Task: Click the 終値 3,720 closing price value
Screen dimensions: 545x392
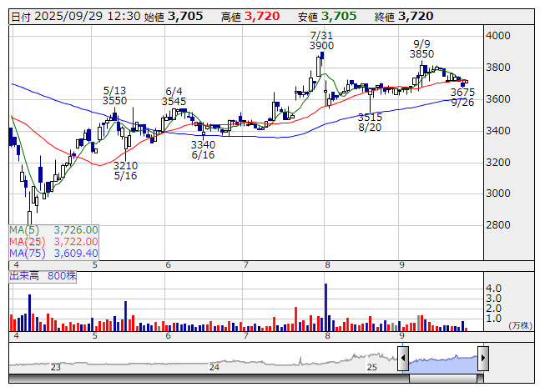Action: coord(415,16)
